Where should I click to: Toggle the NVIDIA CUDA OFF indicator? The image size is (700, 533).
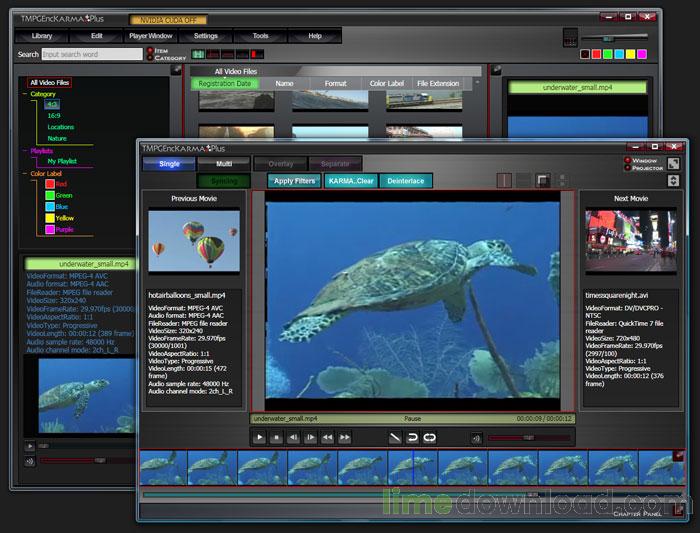click(x=168, y=20)
